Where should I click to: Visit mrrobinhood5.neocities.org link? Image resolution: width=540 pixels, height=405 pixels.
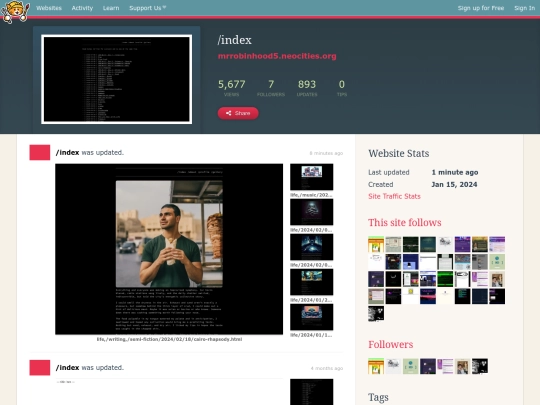(277, 56)
